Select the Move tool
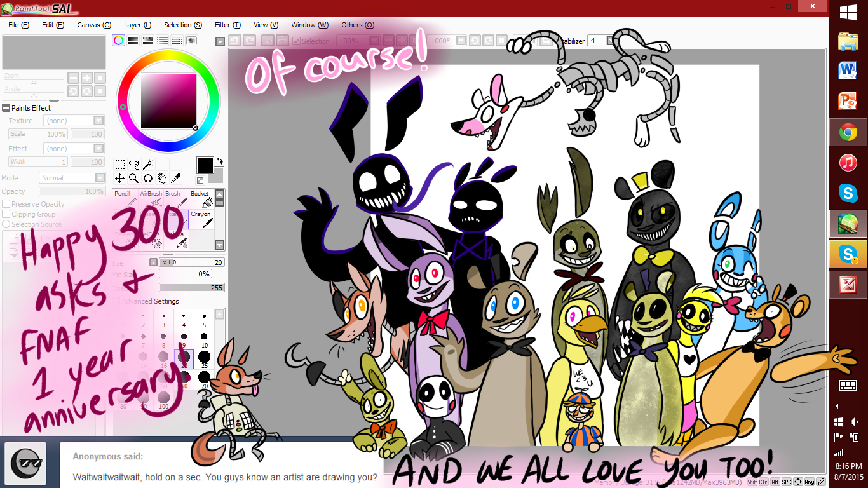This screenshot has width=868, height=488. [x=119, y=179]
